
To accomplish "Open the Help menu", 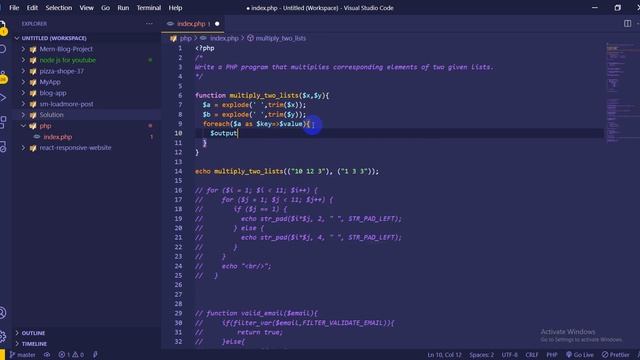I will (176, 8).
